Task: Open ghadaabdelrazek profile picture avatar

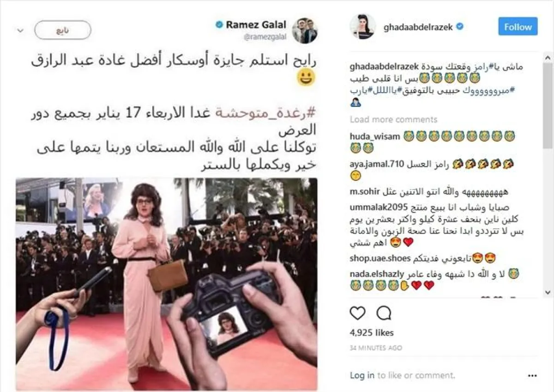Action: (362, 27)
